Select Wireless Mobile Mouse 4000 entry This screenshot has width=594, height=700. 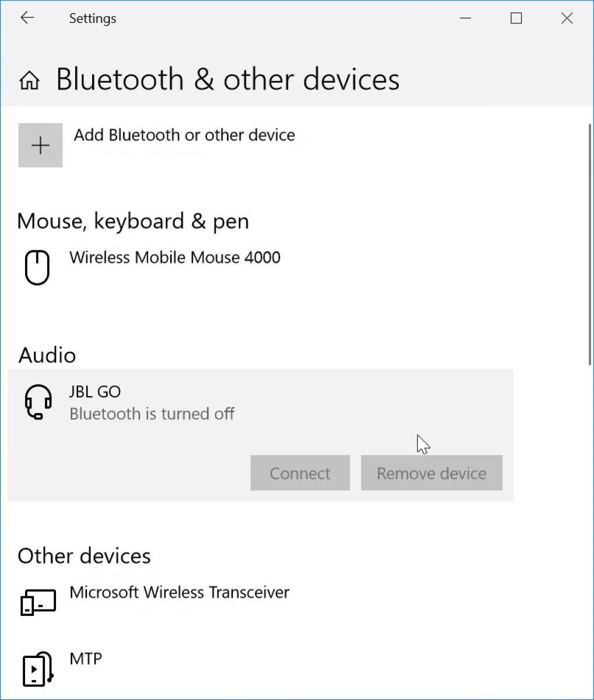pyautogui.click(x=175, y=257)
